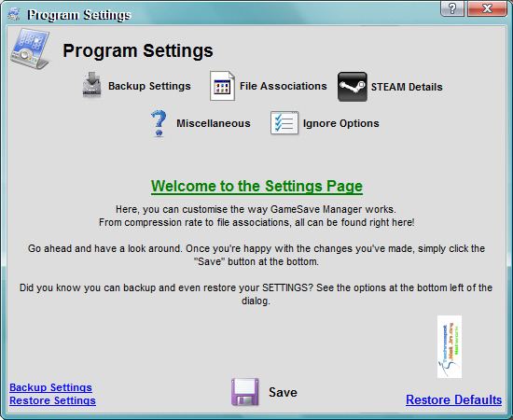Image resolution: width=513 pixels, height=420 pixels.
Task: Click the title bar help question button
Action: point(452,8)
